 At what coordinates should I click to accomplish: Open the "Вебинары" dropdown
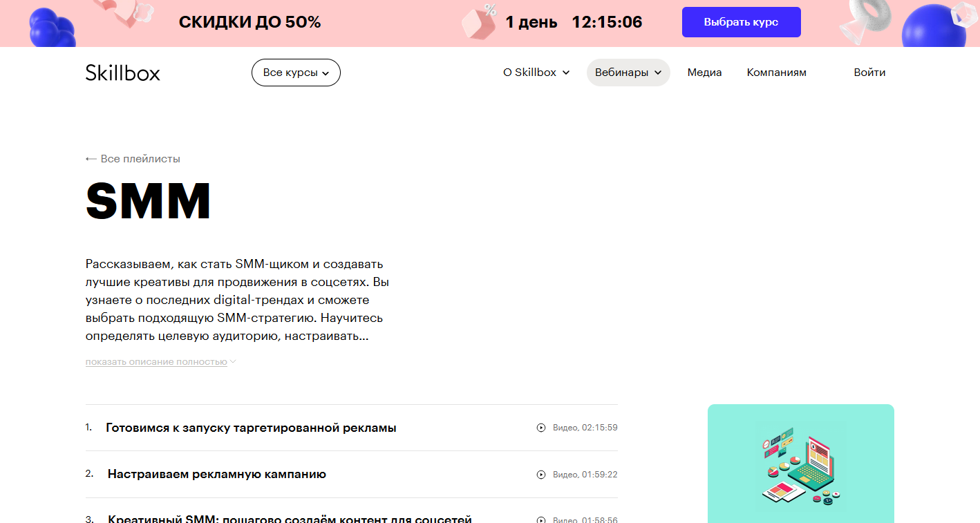click(628, 72)
